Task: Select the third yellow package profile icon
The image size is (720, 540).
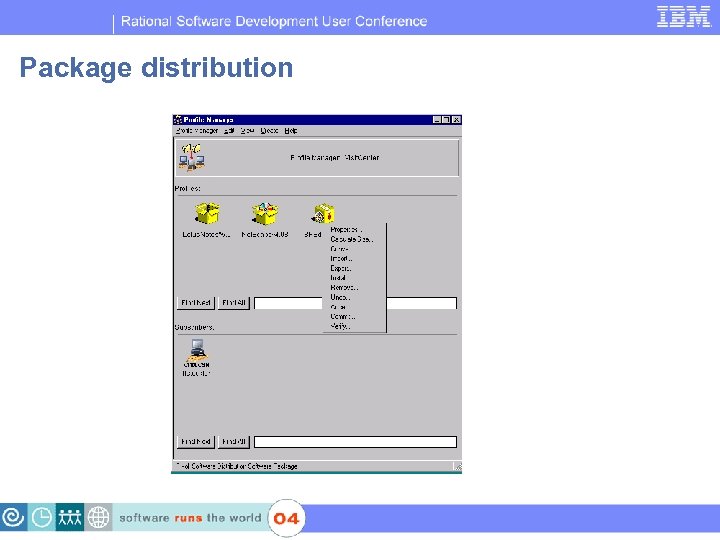Action: coord(324,214)
